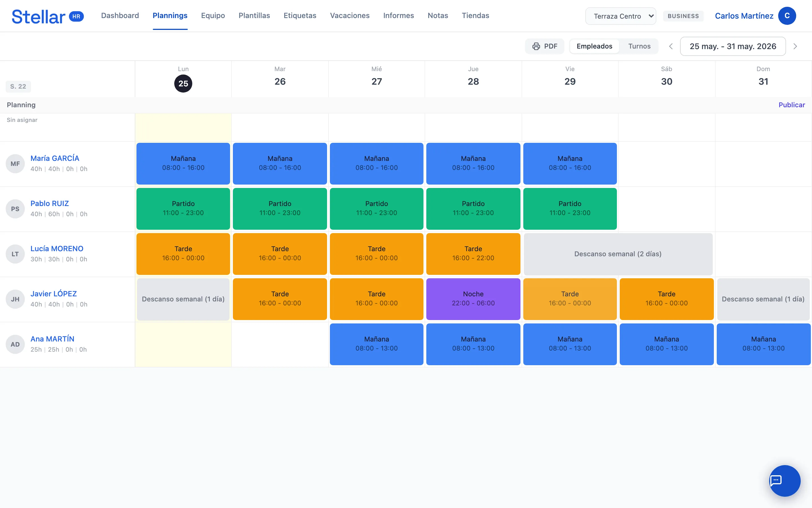This screenshot has height=508, width=812.
Task: Open Pablo RUIZ's profile link
Action: click(49, 203)
